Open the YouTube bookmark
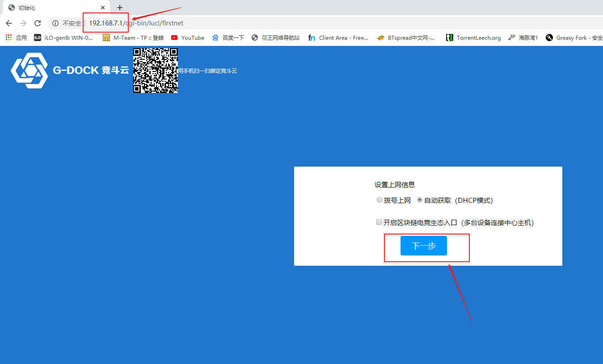The width and height of the screenshot is (603, 364). point(188,38)
